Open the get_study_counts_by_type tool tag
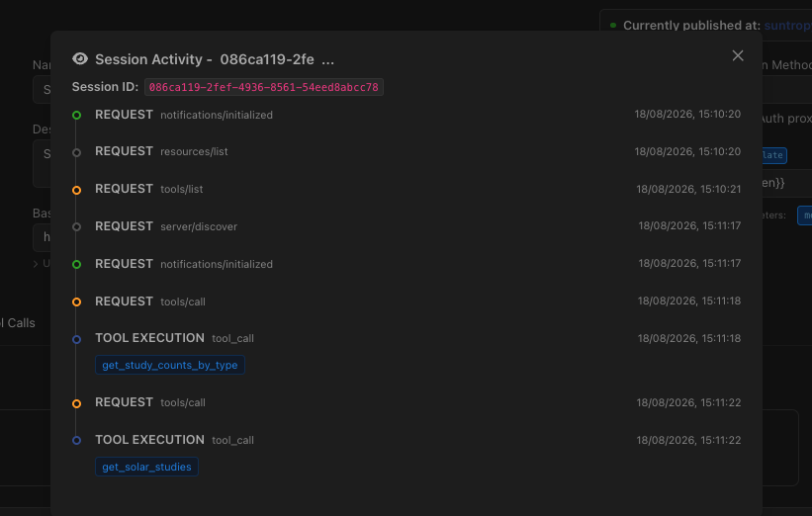Screen dimensions: 812x516 point(170,365)
